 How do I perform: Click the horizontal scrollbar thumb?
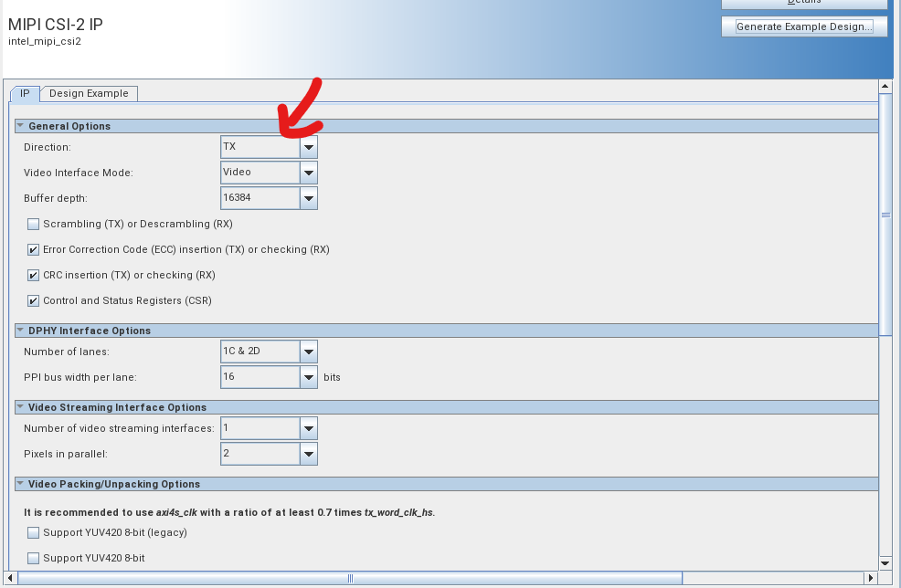coord(350,578)
